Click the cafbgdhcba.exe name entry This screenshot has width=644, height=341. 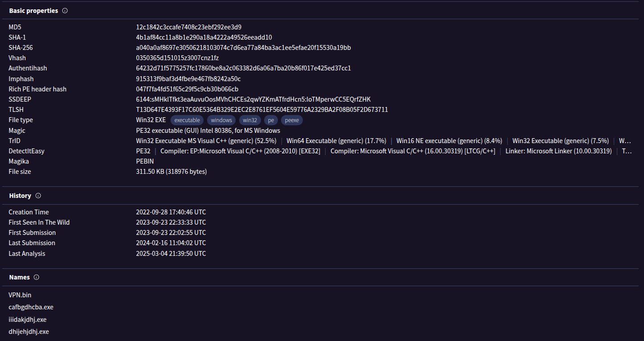click(31, 307)
